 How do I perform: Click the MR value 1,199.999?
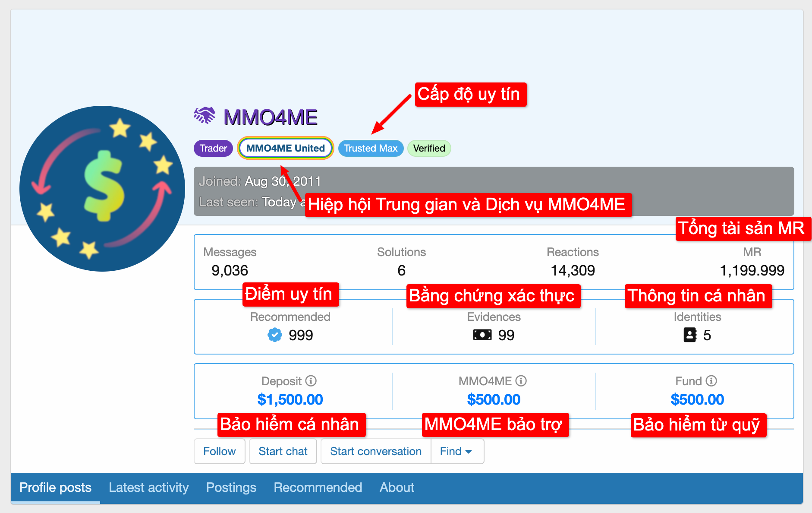click(752, 271)
